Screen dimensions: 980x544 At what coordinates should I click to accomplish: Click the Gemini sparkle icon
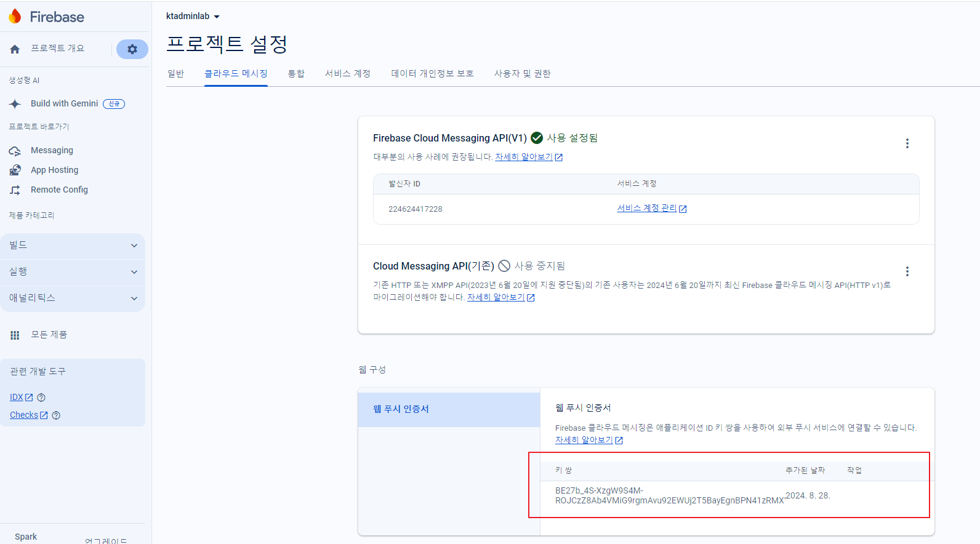point(15,104)
